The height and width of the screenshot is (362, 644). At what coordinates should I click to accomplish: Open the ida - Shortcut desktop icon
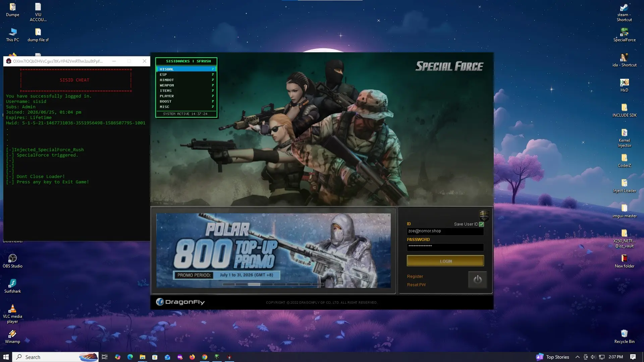[x=624, y=60]
